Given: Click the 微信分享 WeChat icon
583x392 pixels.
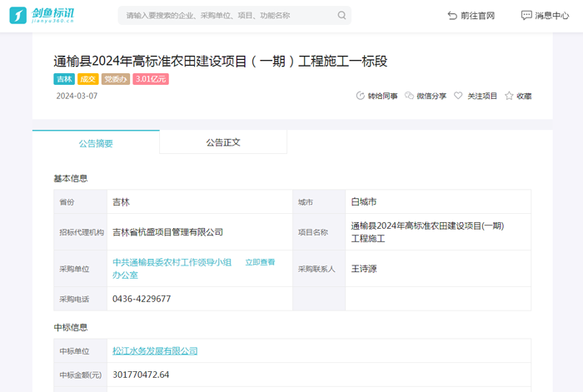Looking at the screenshot, I should 409,96.
